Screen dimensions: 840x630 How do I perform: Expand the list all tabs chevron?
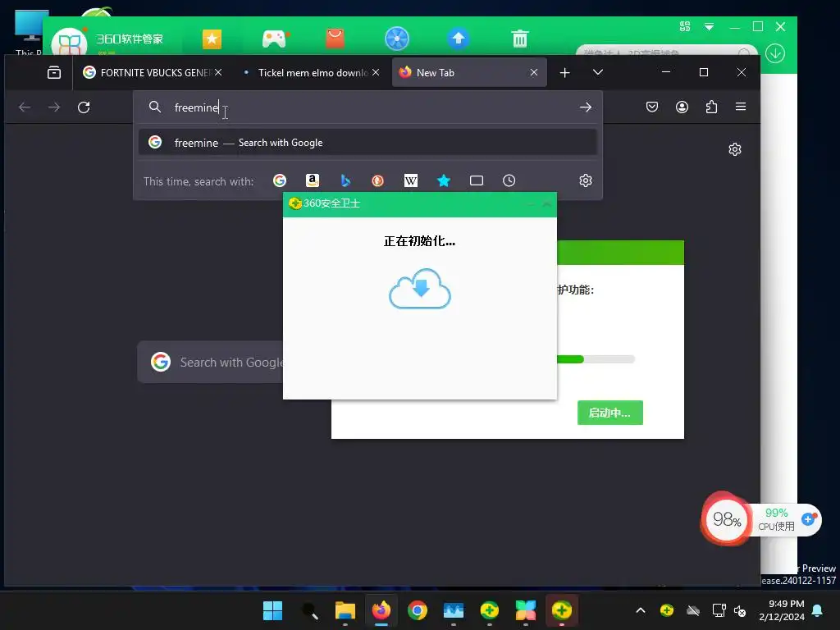pyautogui.click(x=598, y=72)
